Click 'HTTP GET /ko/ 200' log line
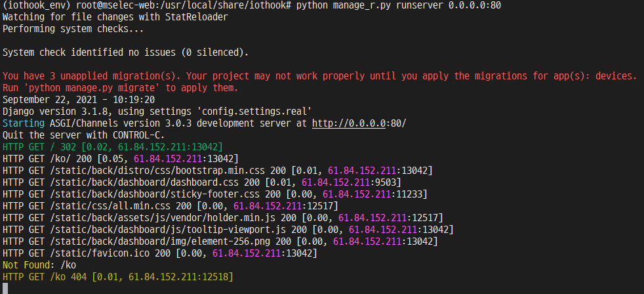 point(120,159)
